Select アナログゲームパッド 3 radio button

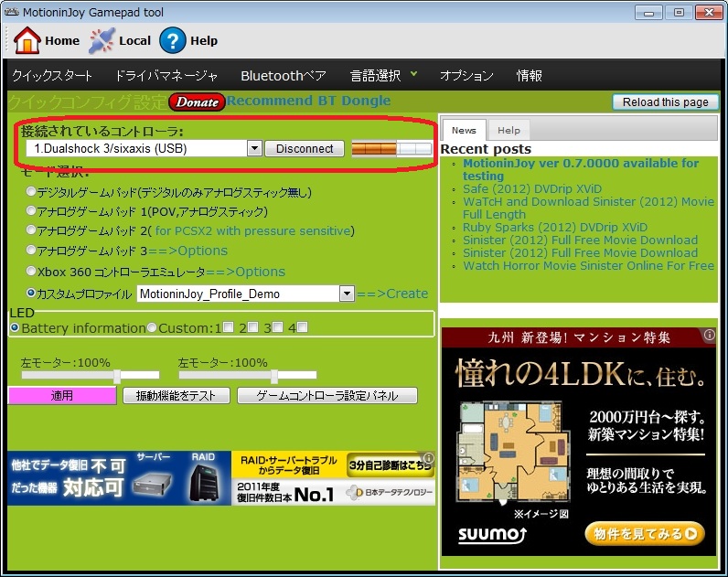(31, 250)
